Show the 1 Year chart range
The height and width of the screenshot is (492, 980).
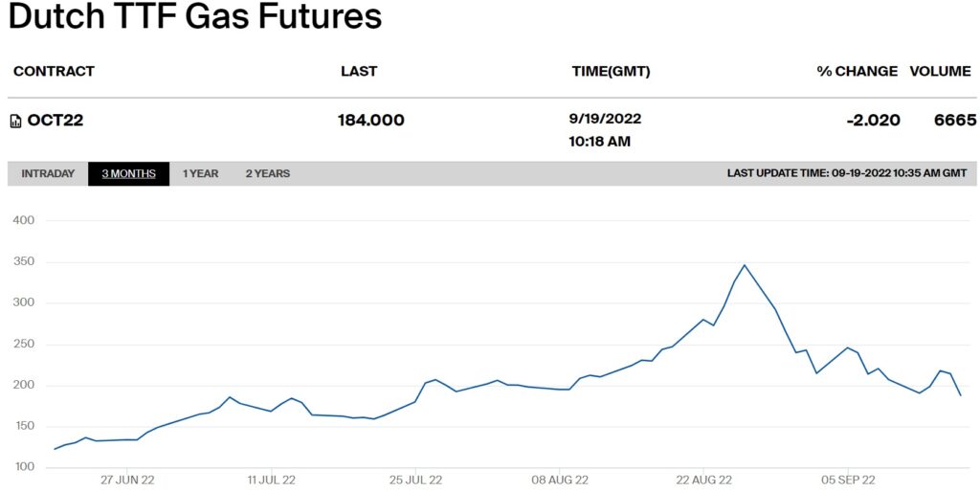tap(201, 174)
